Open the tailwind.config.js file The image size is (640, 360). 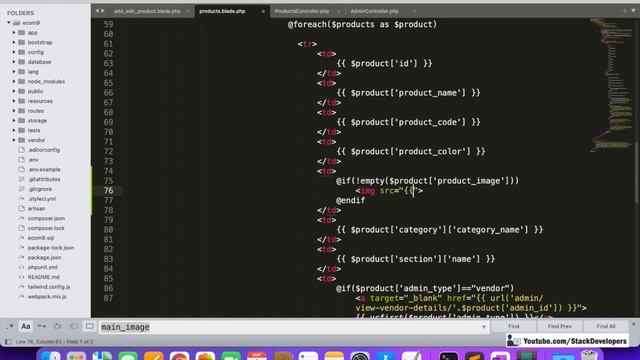(x=49, y=287)
